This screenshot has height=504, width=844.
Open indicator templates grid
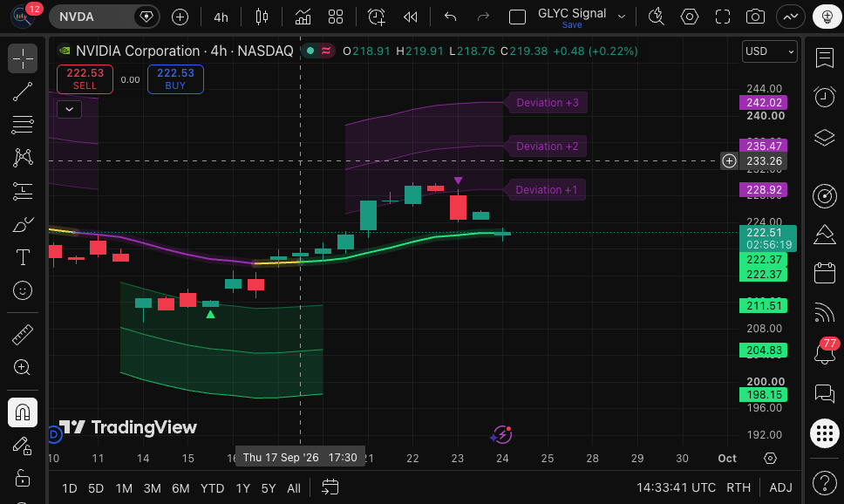click(x=336, y=17)
